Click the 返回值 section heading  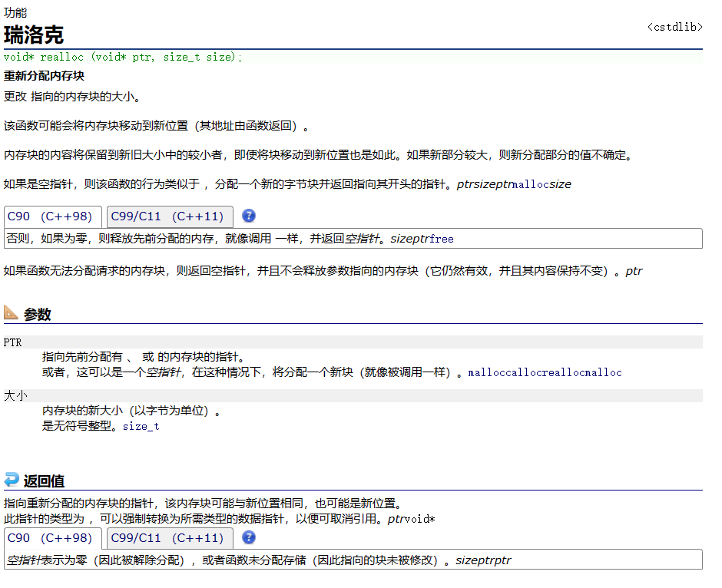[x=44, y=481]
